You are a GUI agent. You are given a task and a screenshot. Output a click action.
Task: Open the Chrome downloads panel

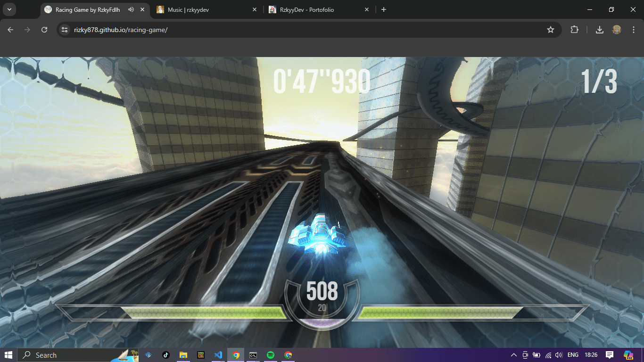(x=600, y=30)
